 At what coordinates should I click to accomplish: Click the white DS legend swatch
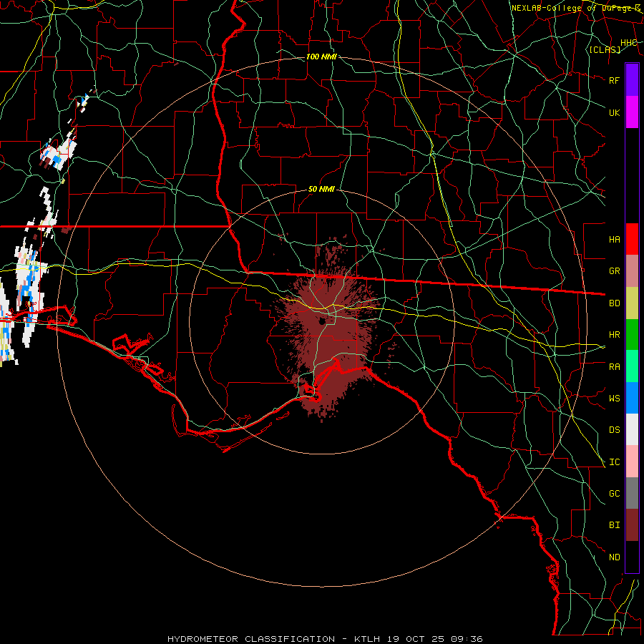coord(632,429)
